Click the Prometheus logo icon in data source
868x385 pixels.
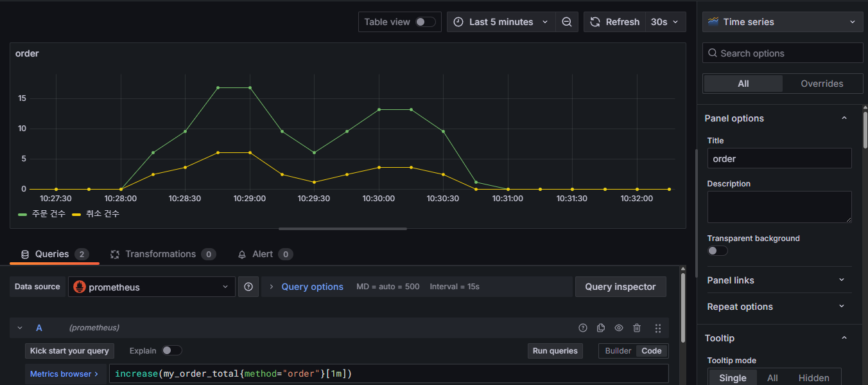pos(80,287)
